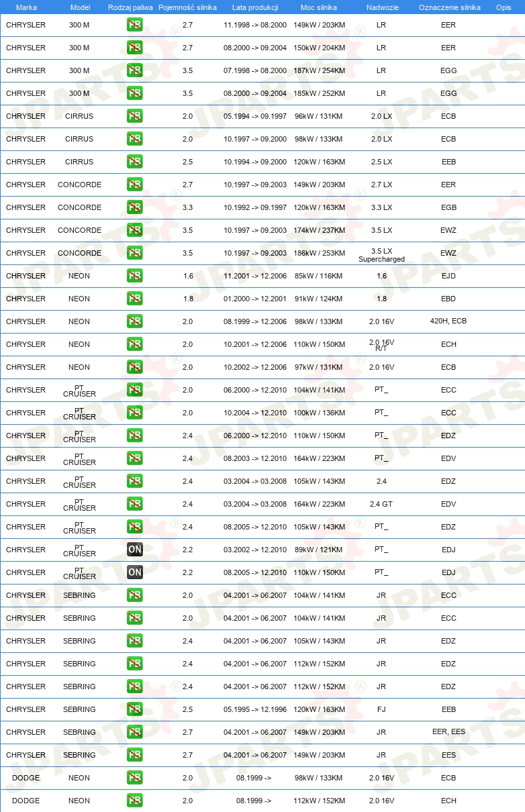
Task: Click the Lata produkcji column header
Action: coord(255,7)
